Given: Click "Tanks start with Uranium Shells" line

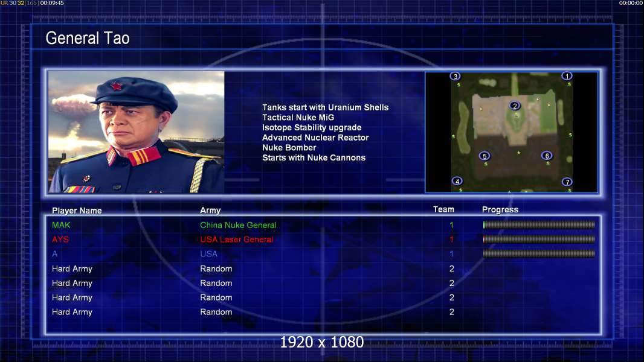Looking at the screenshot, I should tap(325, 107).
